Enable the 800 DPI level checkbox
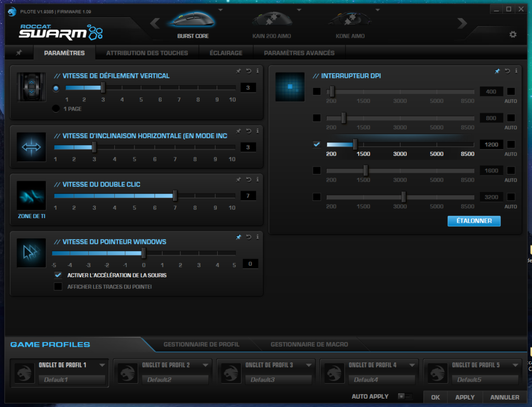532x407 pixels. (316, 118)
